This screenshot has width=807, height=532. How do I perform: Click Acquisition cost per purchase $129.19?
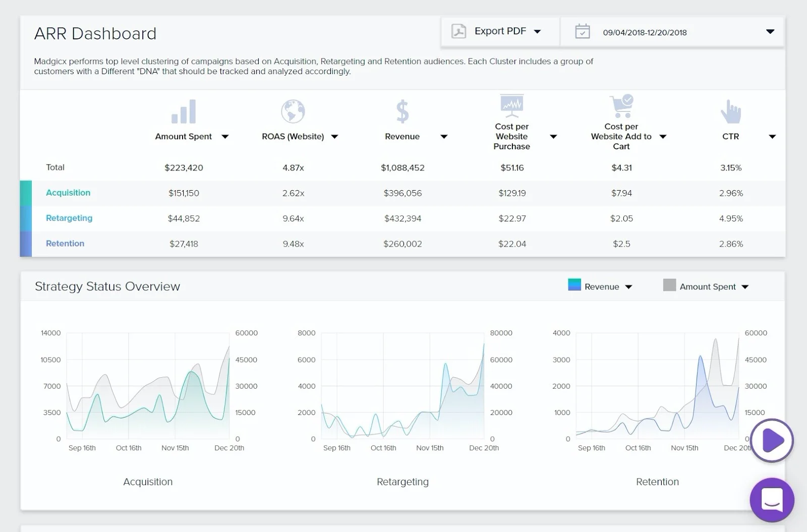[512, 193]
